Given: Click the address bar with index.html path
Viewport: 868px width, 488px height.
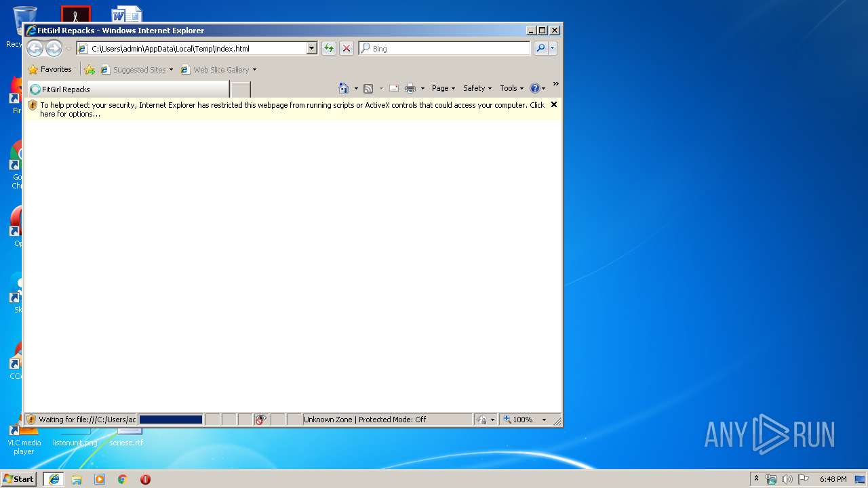Looking at the screenshot, I should (x=197, y=48).
